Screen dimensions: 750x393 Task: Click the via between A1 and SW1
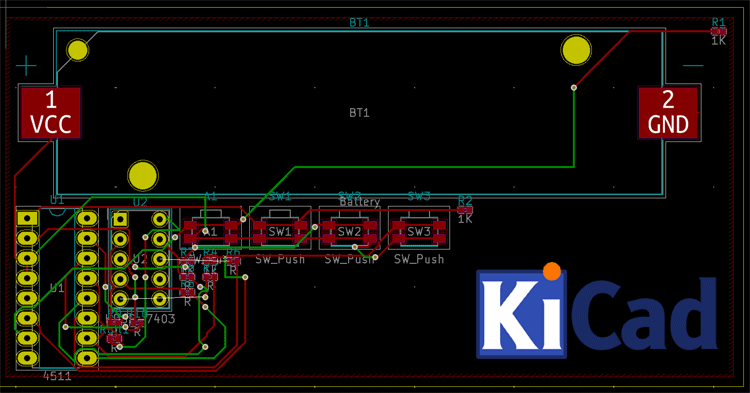(243, 219)
